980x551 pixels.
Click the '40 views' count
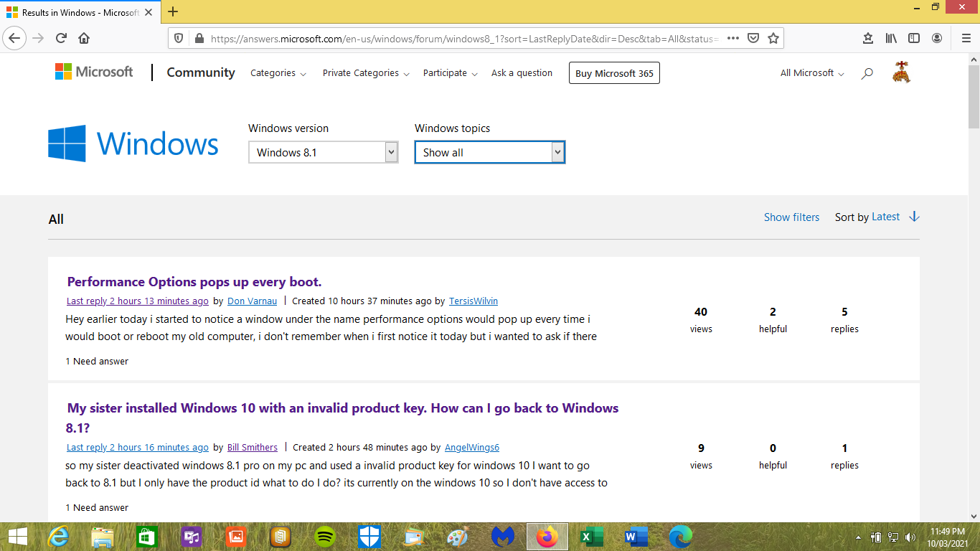point(701,320)
